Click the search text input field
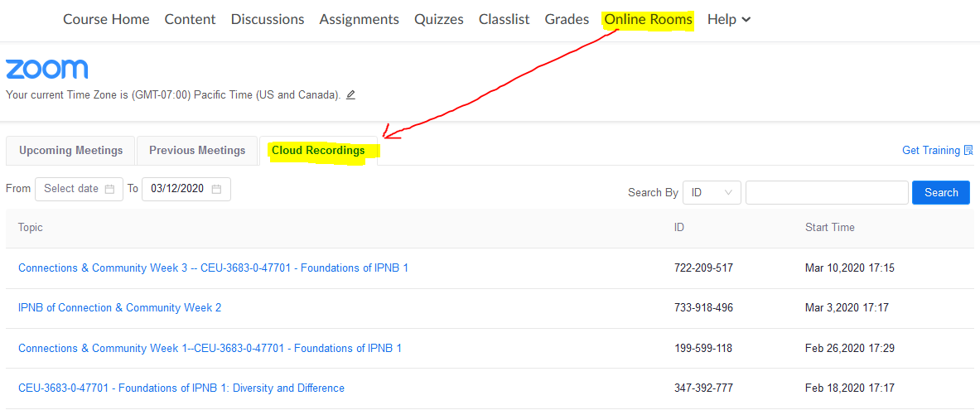Image resolution: width=980 pixels, height=410 pixels. click(x=826, y=192)
